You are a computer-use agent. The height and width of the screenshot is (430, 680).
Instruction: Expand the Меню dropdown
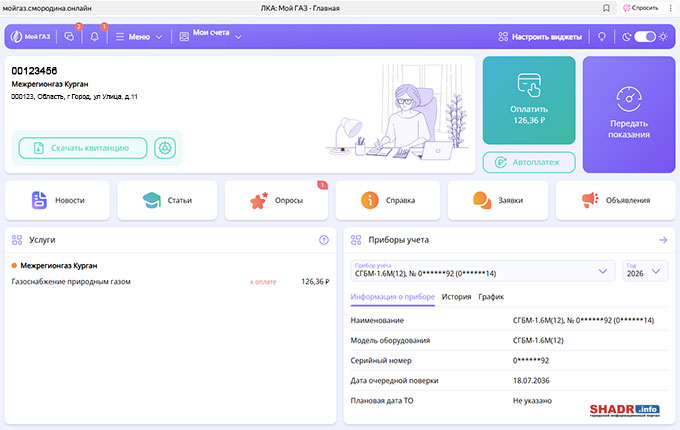(x=139, y=37)
